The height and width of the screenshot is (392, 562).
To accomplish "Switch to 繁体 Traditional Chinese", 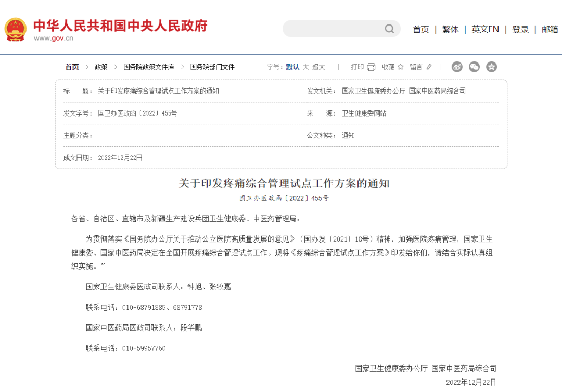I will coord(450,29).
